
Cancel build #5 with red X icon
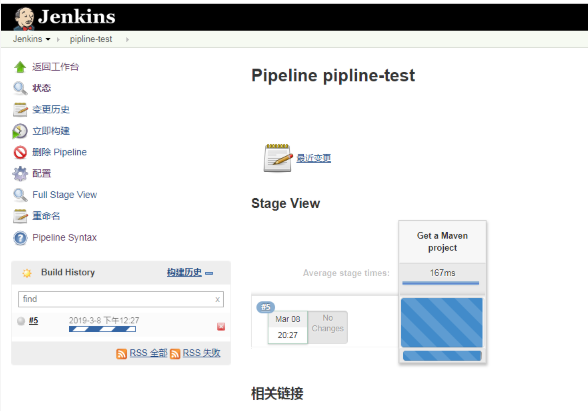(x=221, y=327)
